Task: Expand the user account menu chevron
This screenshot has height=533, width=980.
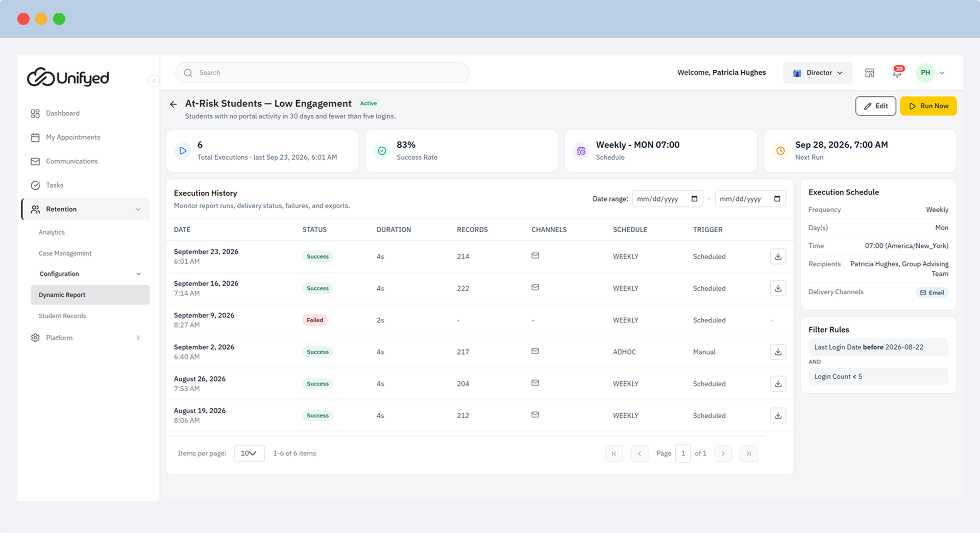Action: 942,73
